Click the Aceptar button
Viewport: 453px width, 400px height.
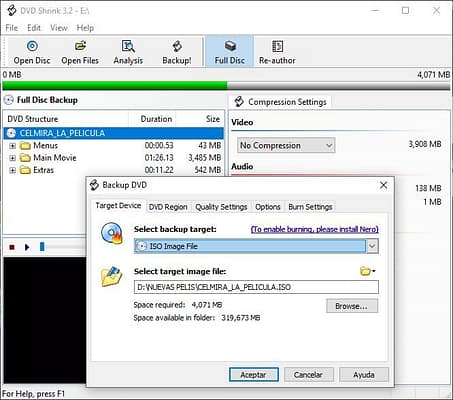click(254, 375)
